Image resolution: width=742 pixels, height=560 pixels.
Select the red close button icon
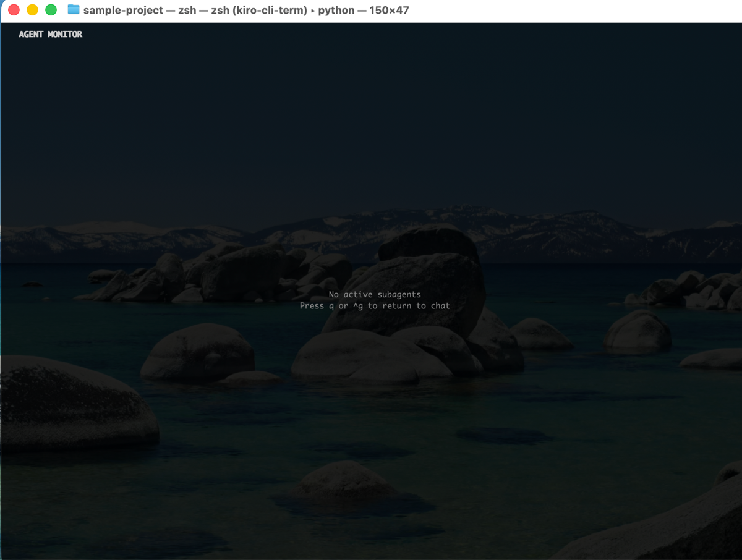pos(13,10)
